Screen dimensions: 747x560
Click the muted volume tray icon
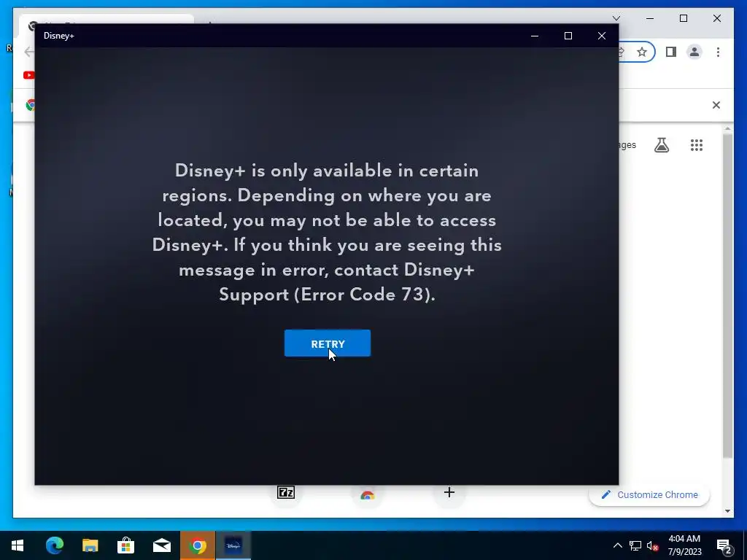pyautogui.click(x=652, y=545)
